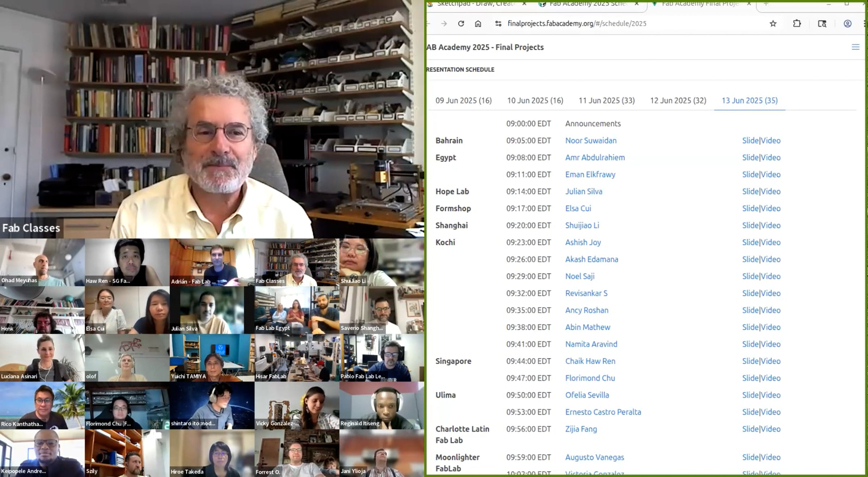
Task: Open Chaik Haw Ren's project link
Action: (x=590, y=361)
